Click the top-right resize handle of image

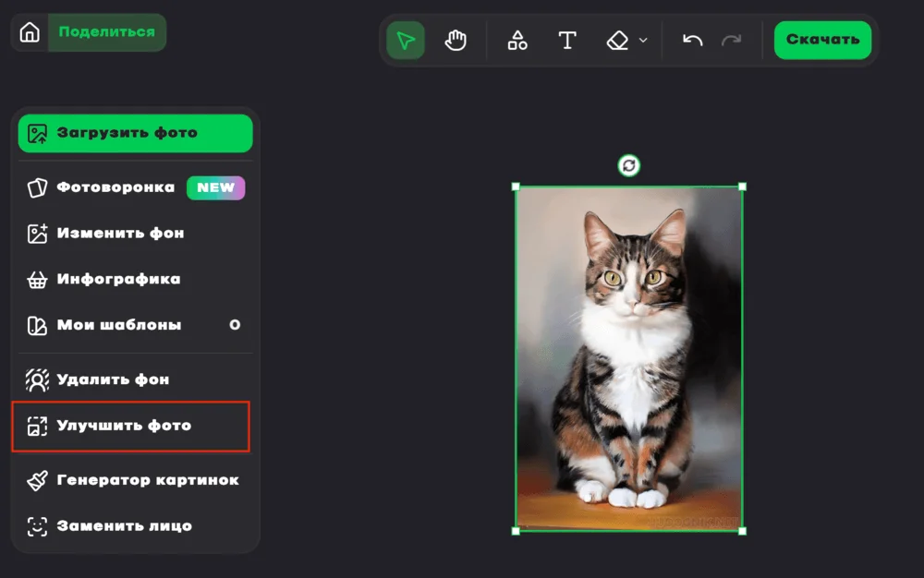[743, 187]
